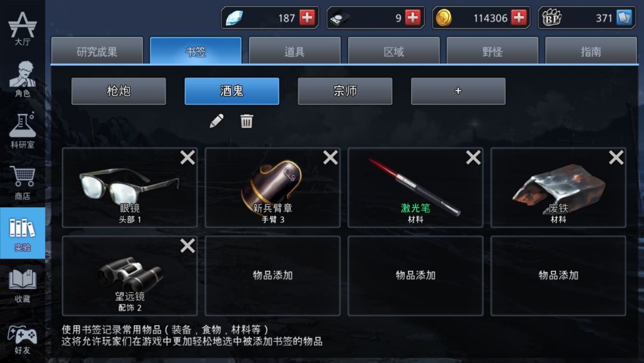Screen dimensions: 644x363
Task: Switch to the 野怪 tab
Action: tap(492, 51)
